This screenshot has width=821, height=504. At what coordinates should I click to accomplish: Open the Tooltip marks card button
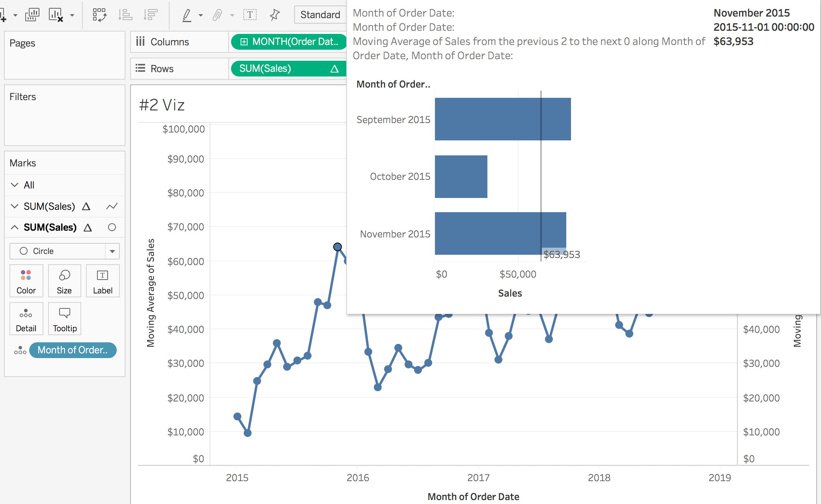point(64,319)
